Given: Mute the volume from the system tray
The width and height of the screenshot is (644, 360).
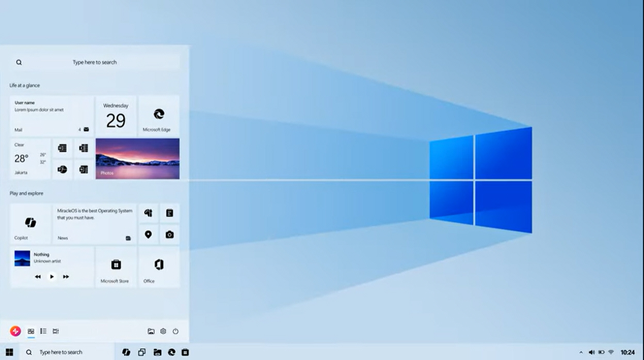Looking at the screenshot, I should tap(592, 352).
